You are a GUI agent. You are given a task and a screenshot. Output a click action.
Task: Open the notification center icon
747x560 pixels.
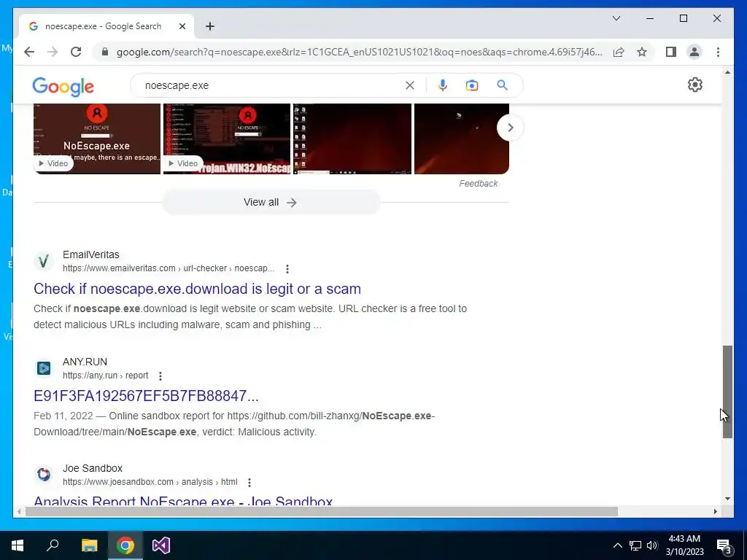coord(724,545)
